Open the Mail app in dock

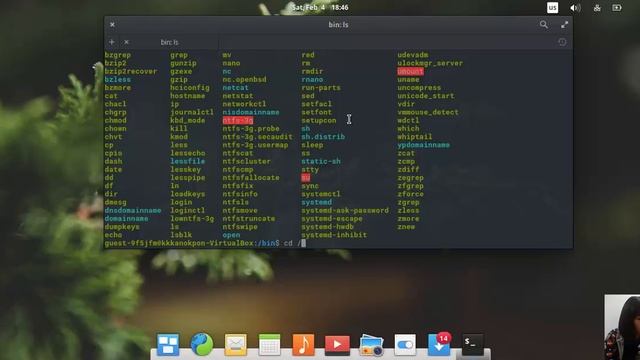click(236, 345)
